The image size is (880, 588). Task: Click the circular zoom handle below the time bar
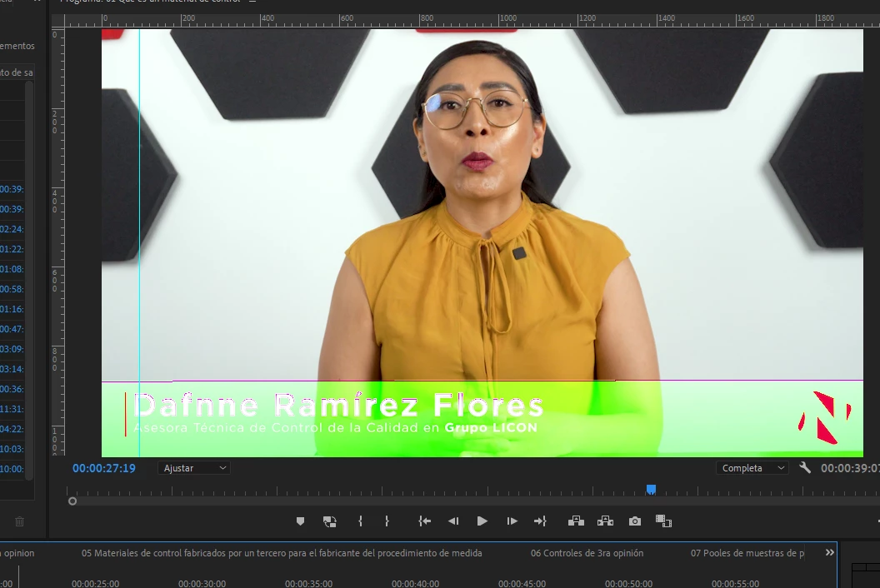72,501
